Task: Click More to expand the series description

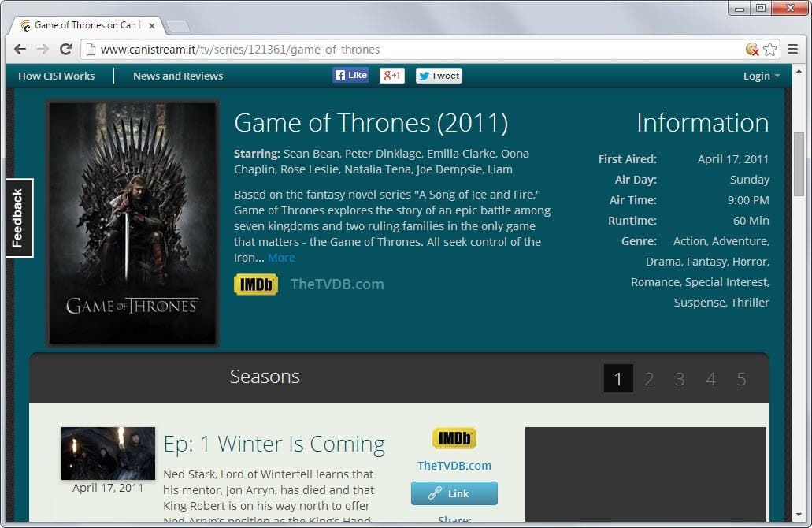Action: click(x=281, y=258)
